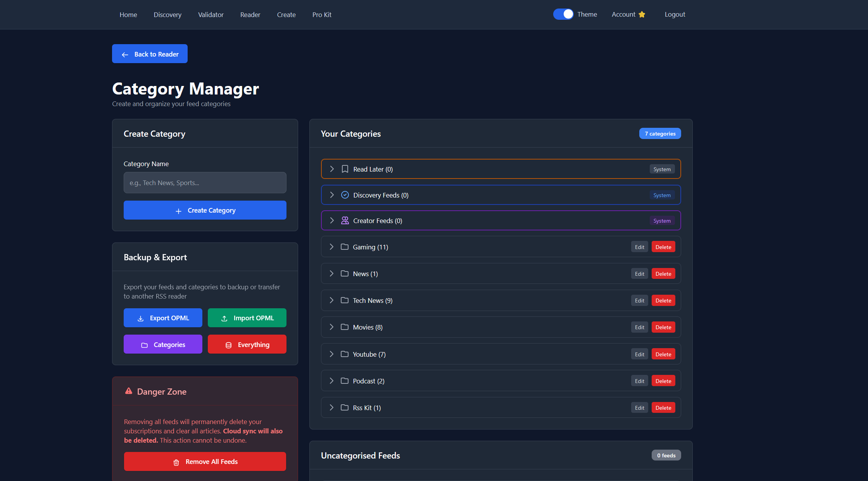Click Back to Reader

tap(150, 53)
